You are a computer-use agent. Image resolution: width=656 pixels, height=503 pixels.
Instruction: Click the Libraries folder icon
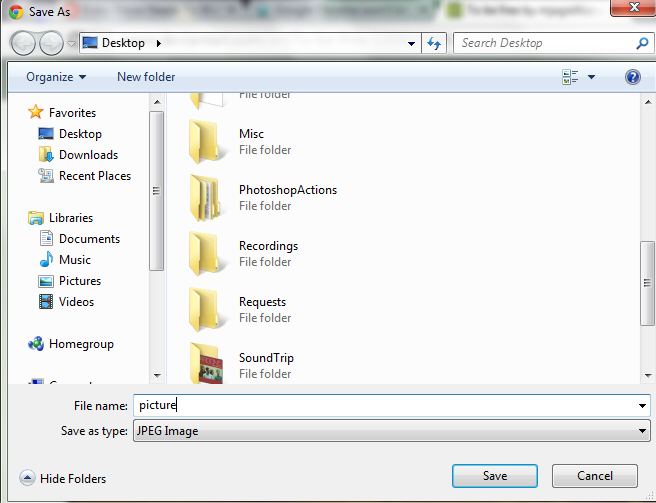36,218
